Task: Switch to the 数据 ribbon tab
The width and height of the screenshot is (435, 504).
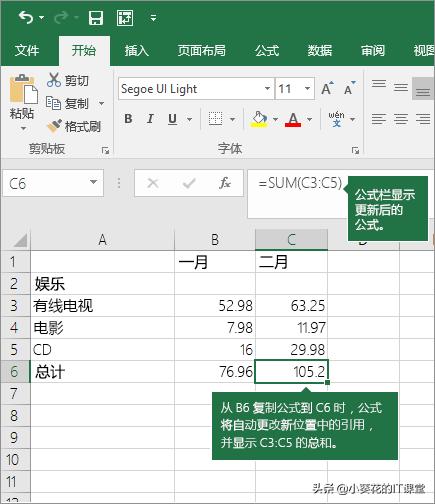Action: (x=319, y=51)
